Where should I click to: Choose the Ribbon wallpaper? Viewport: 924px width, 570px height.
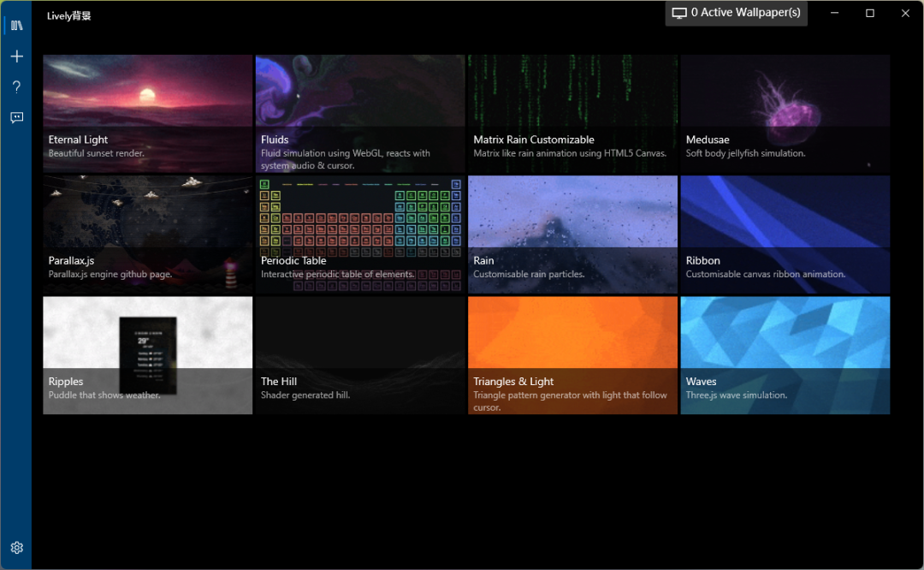(x=785, y=235)
